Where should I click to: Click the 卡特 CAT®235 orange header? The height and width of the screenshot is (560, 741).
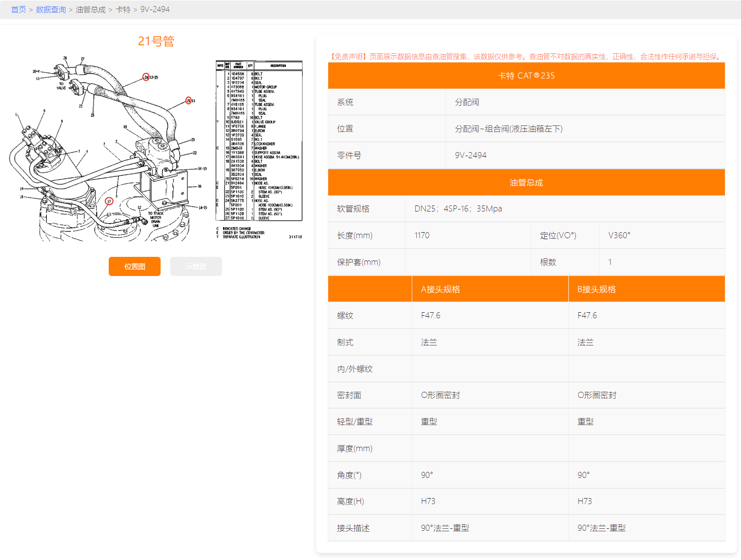click(526, 76)
